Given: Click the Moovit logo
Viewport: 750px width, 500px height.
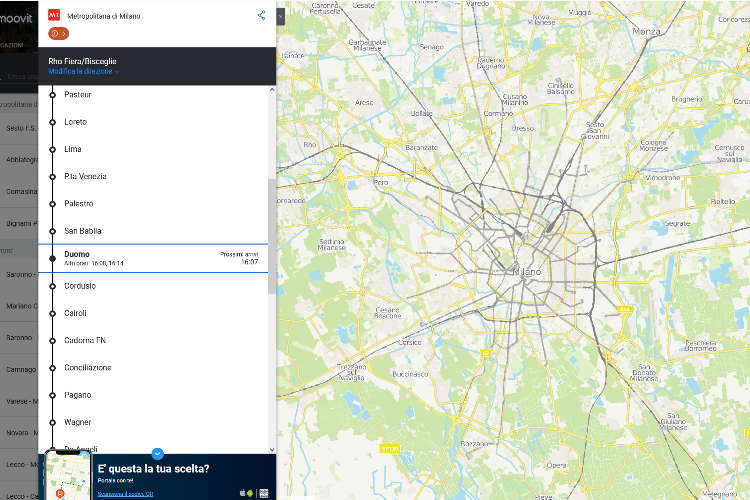Looking at the screenshot, I should [x=18, y=17].
